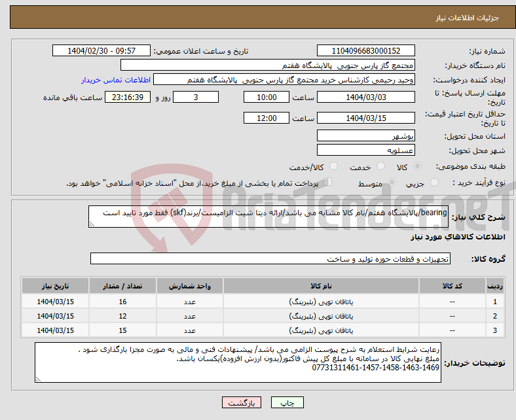Click the request creator field وحید رحیمی
The height and width of the screenshot is (420, 516).
tap(284, 80)
